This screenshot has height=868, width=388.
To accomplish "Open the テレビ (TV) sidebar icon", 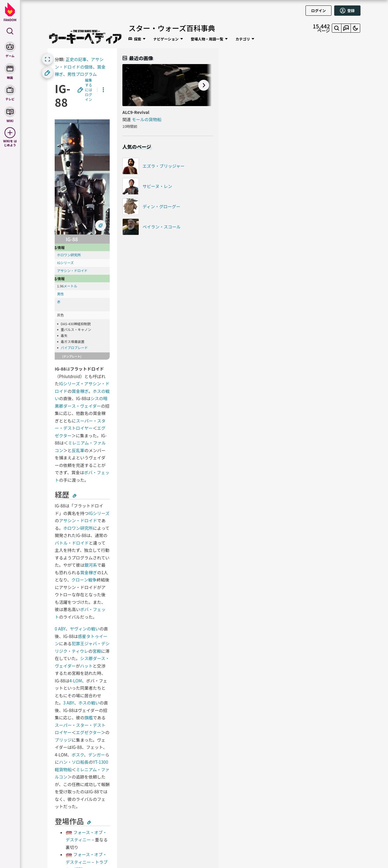I will pyautogui.click(x=10, y=90).
